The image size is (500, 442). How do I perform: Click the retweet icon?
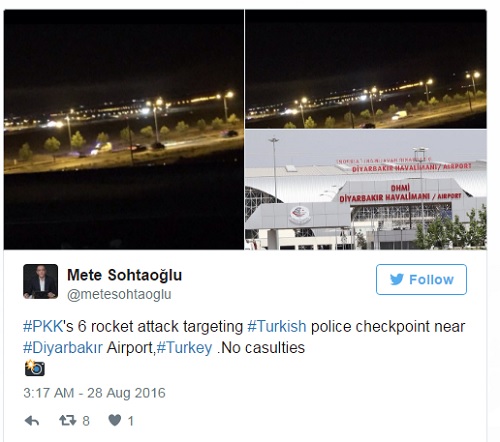pos(68,421)
